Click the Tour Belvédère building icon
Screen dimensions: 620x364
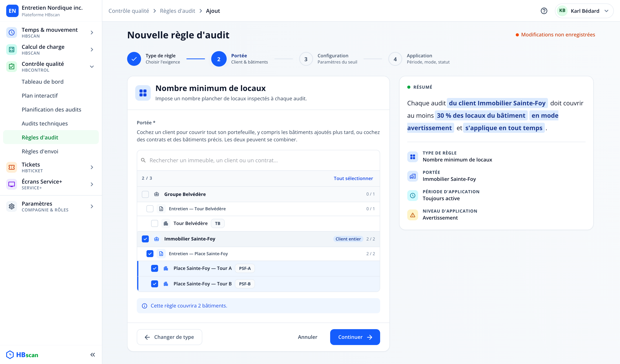(x=166, y=224)
